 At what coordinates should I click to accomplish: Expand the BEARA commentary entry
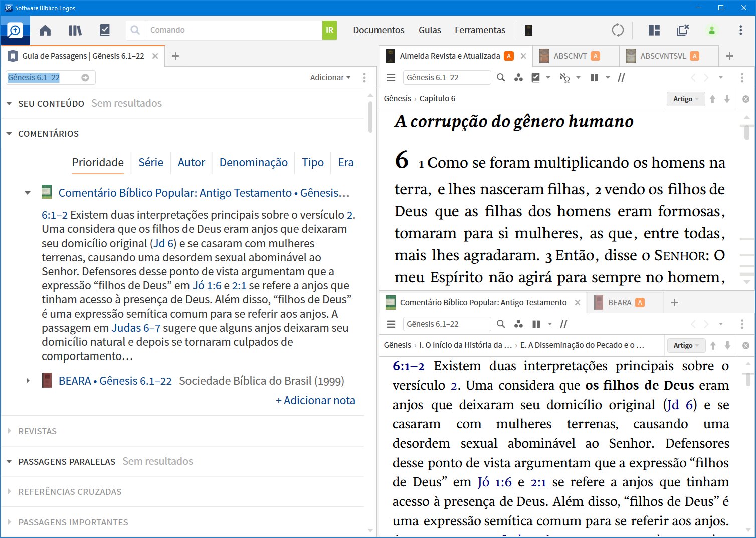coord(28,381)
